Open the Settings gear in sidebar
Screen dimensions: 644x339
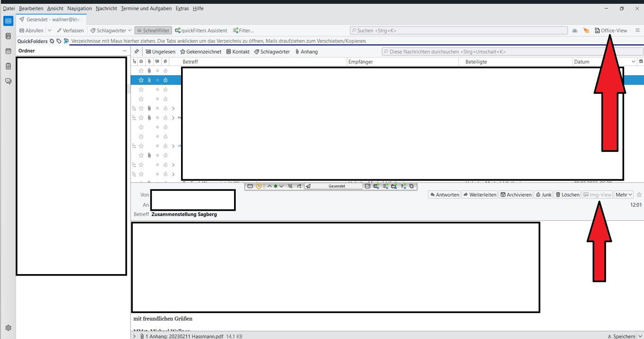[x=8, y=328]
